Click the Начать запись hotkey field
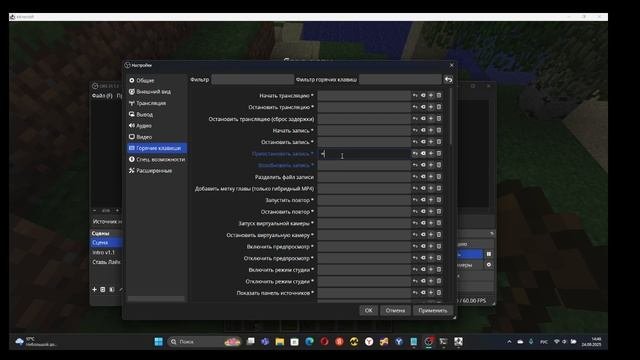 [364, 130]
